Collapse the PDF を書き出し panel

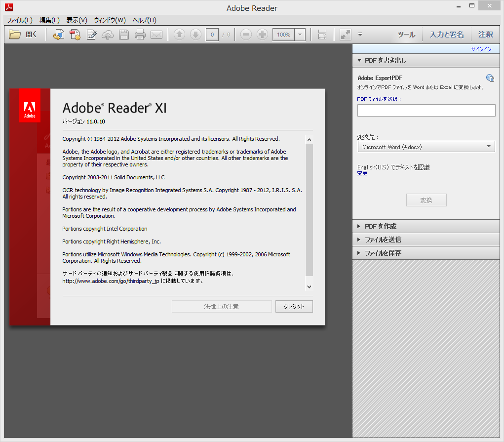point(359,60)
